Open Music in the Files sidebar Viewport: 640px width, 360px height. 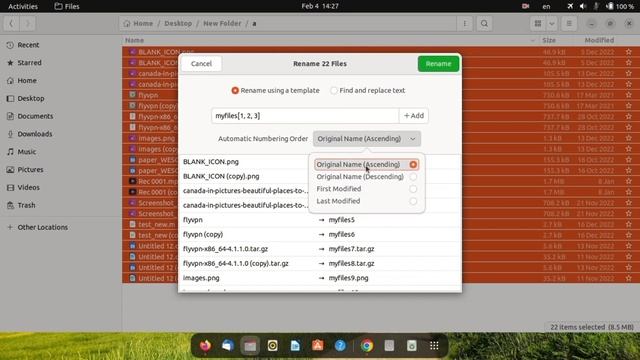(x=61, y=152)
